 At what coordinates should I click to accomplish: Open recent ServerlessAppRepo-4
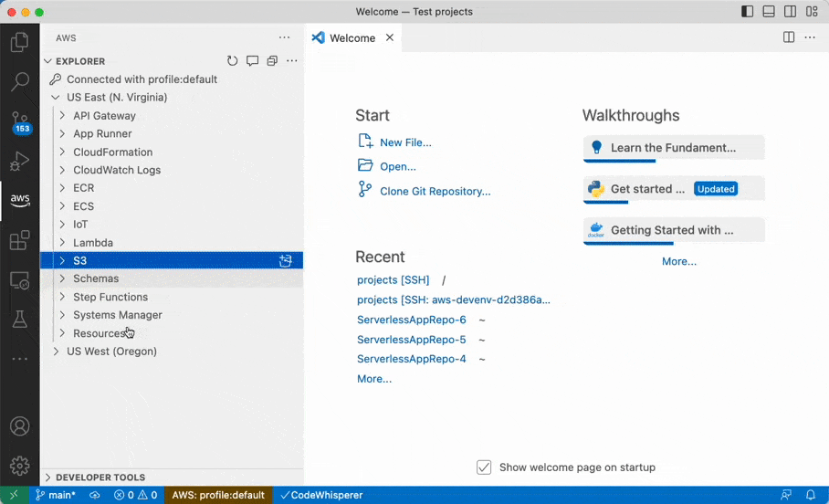(x=412, y=359)
